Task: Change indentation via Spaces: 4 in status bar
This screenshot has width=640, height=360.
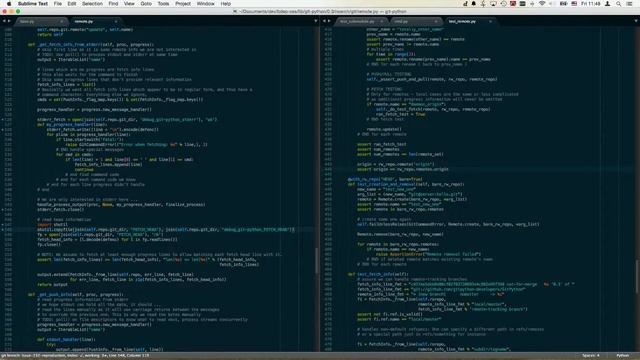Action: [591, 356]
